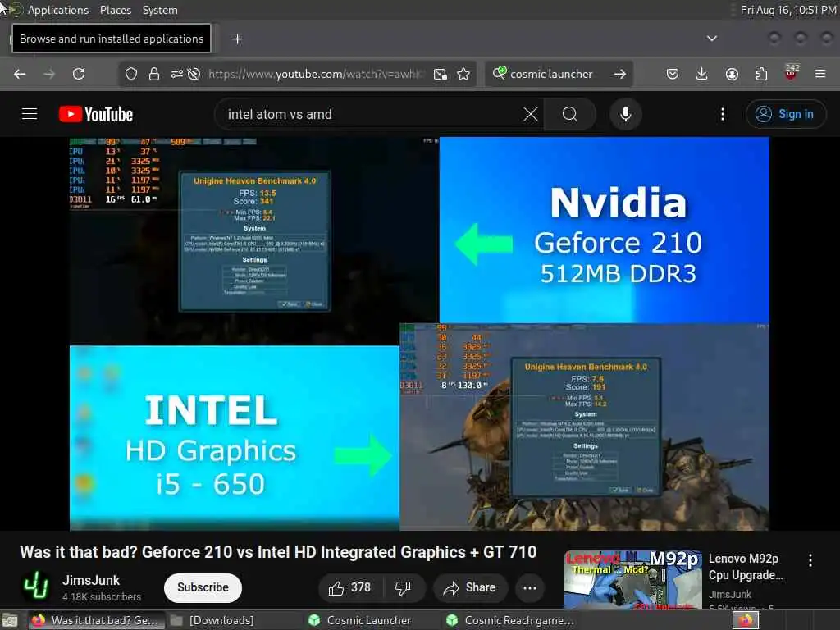Open picture-in-picture icon in address bar
This screenshot has height=630, width=840.
click(x=441, y=74)
